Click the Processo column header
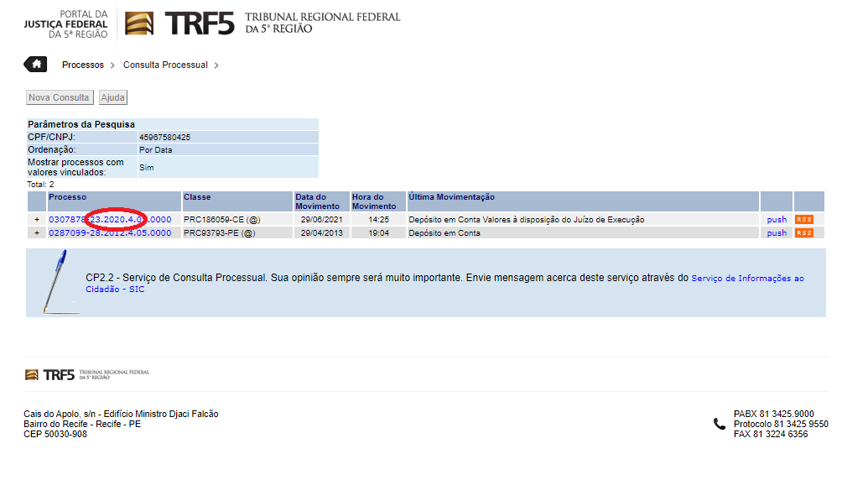Image resolution: width=868 pixels, height=480 pixels. click(x=67, y=197)
